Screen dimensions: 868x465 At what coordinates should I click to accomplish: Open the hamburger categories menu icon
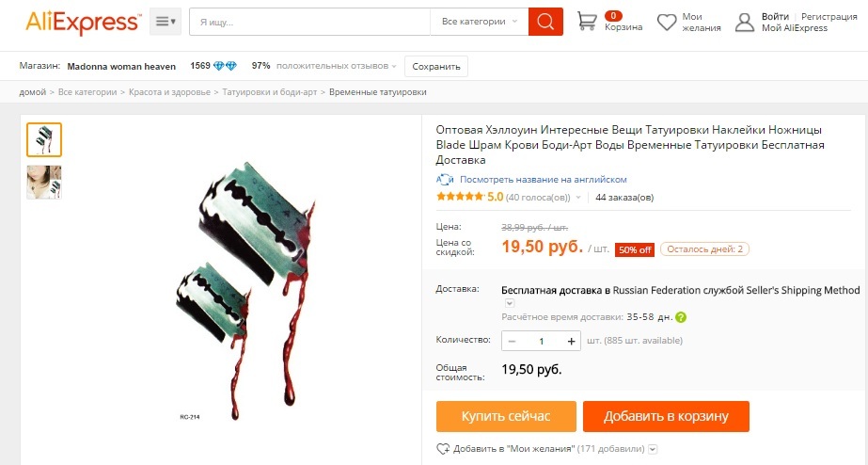(x=166, y=22)
